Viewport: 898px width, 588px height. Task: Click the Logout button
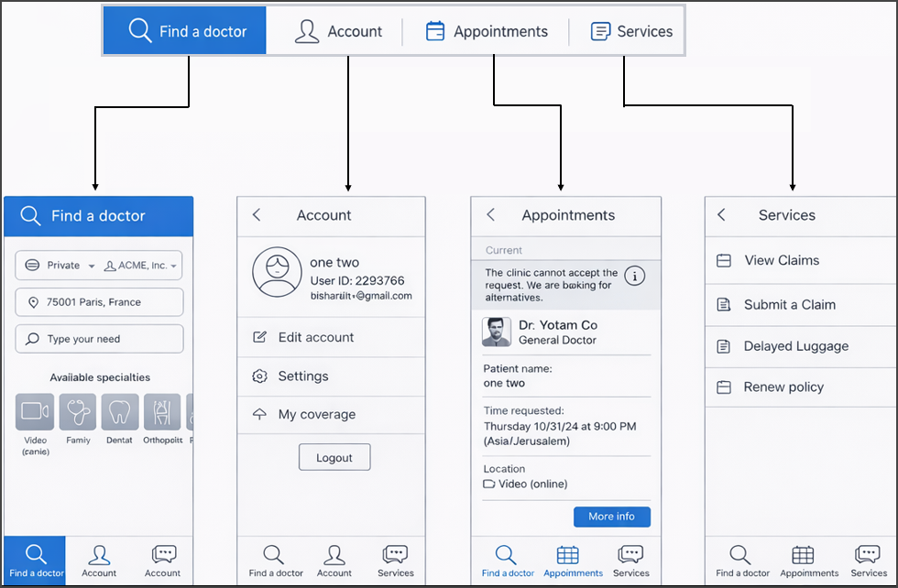334,457
